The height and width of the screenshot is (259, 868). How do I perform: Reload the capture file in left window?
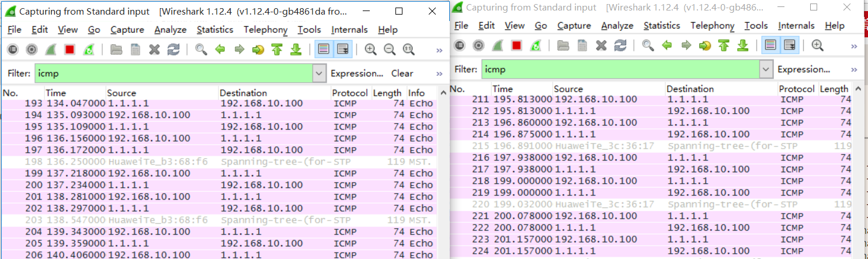tap(173, 50)
